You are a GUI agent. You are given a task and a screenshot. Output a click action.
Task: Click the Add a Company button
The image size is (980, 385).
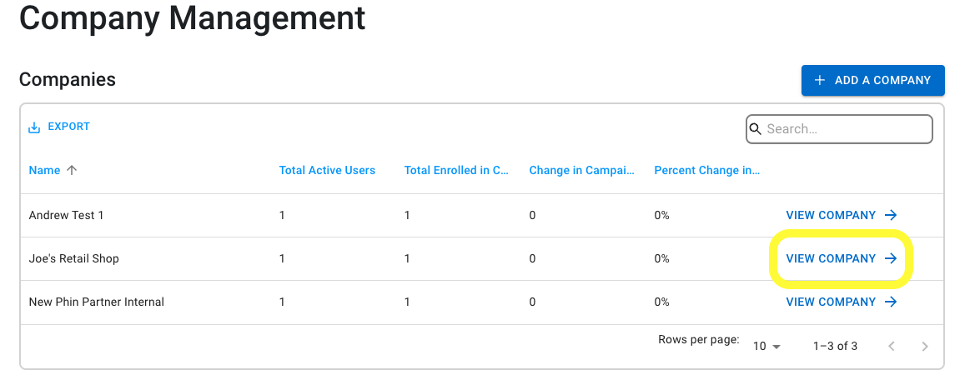pyautogui.click(x=873, y=81)
